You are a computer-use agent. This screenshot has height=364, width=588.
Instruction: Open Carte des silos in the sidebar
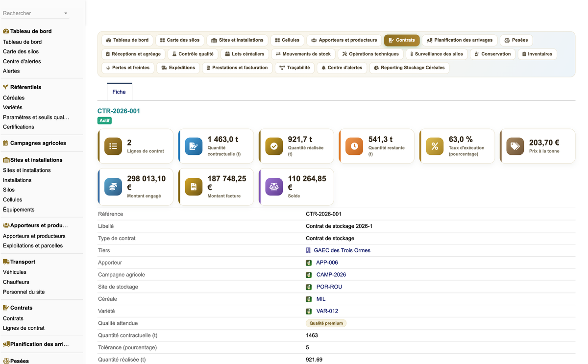[21, 51]
